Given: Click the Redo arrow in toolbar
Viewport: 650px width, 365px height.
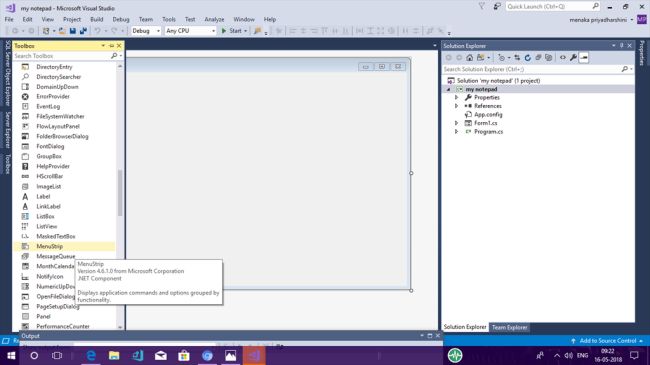Looking at the screenshot, I should click(x=114, y=31).
